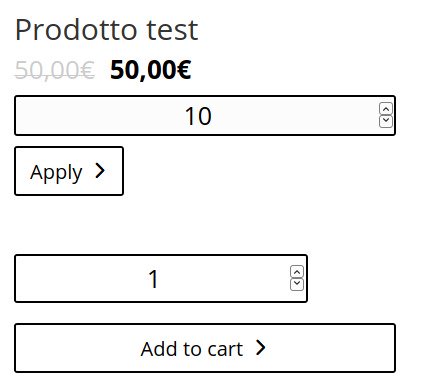
Task: Click the bold 50,00€ current price
Action: 151,70
